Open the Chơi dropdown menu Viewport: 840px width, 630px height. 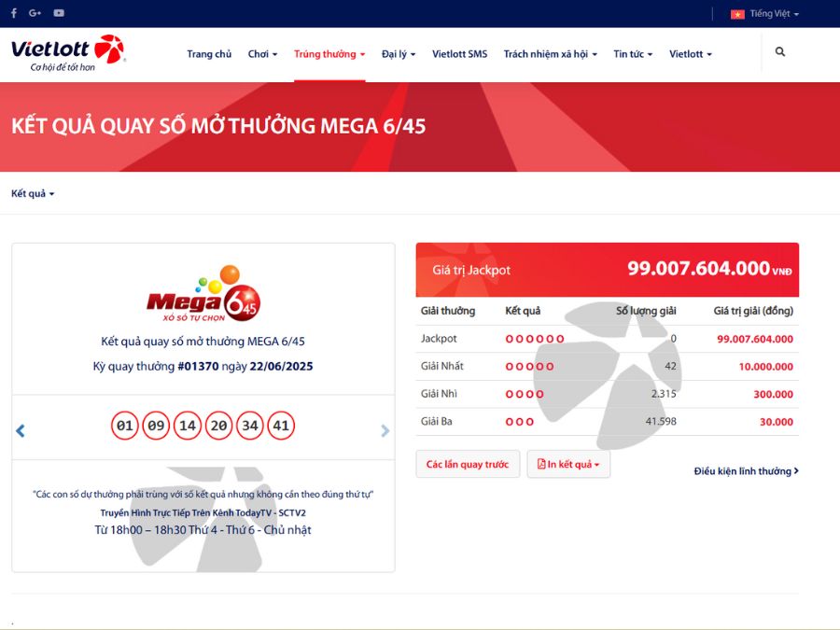(262, 53)
